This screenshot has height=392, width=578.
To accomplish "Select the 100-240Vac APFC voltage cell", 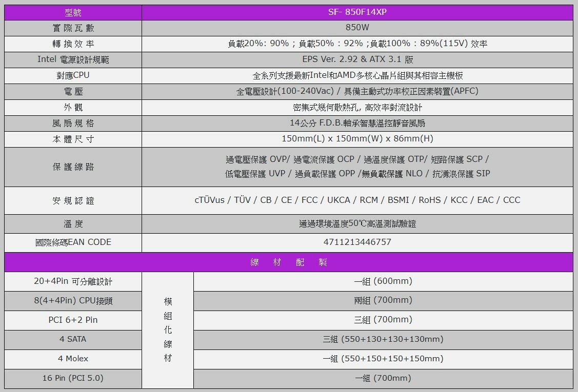I will [357, 91].
